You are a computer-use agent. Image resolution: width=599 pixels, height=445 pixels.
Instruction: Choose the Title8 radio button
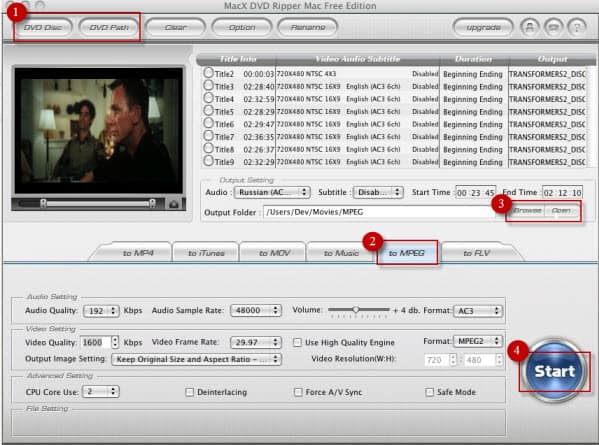coord(208,148)
